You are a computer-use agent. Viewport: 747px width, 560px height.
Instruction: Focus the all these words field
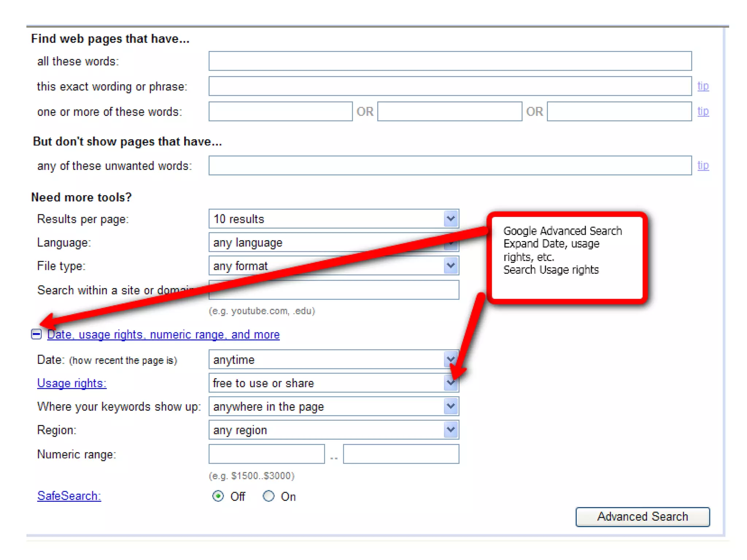[450, 61]
